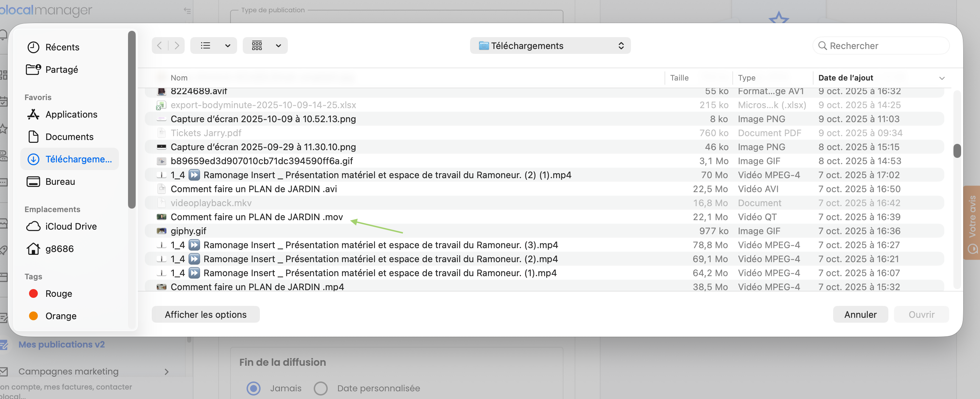Go to Applications in Favoris
Viewport: 980px width, 399px height.
coord(71,114)
